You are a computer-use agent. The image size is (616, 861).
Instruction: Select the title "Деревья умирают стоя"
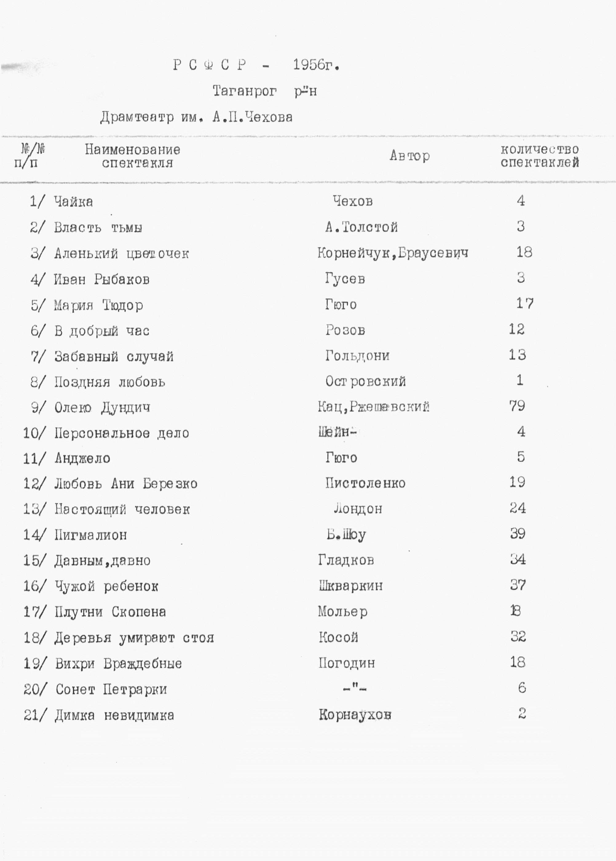134,638
